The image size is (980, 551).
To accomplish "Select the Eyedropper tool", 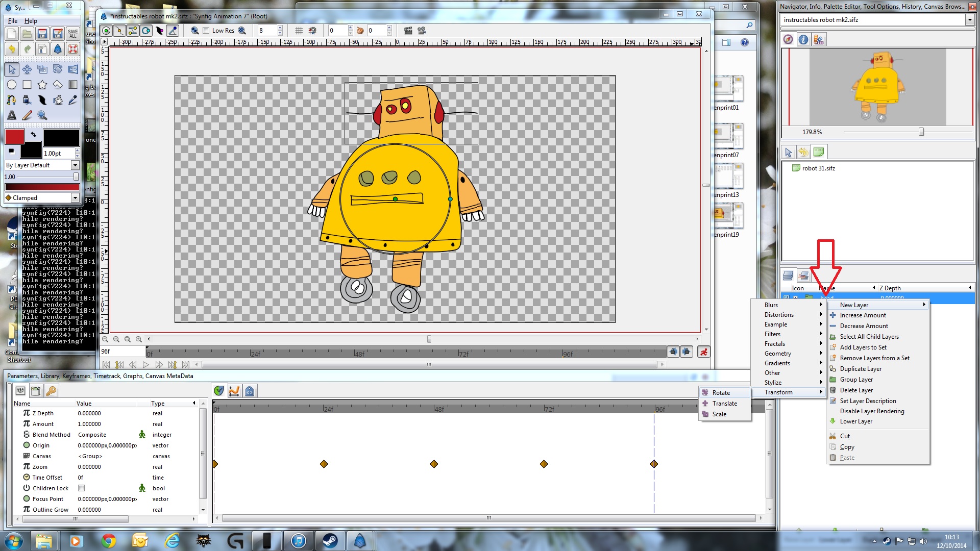I will pyautogui.click(x=73, y=100).
